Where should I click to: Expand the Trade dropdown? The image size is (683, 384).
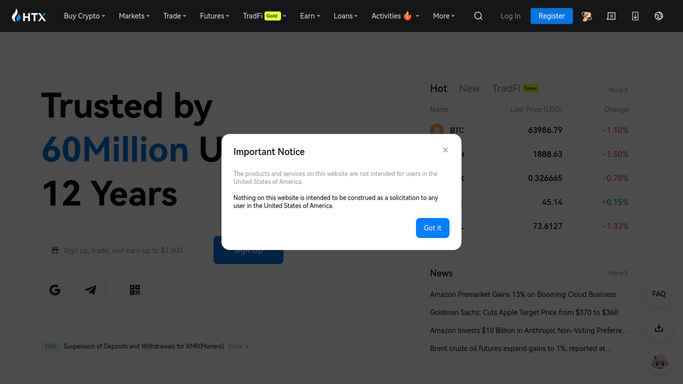[174, 16]
